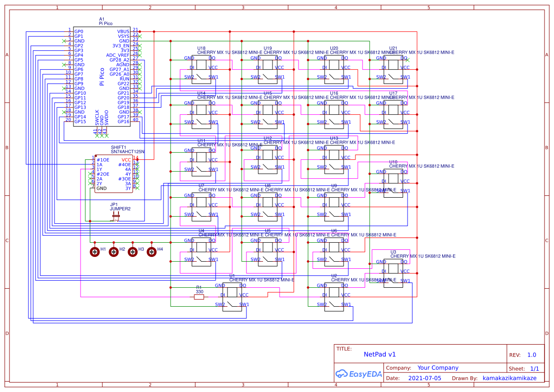Click the SN74AHCT125N shifter symbol
Image resolution: width=554 pixels, height=392 pixels.
click(114, 173)
